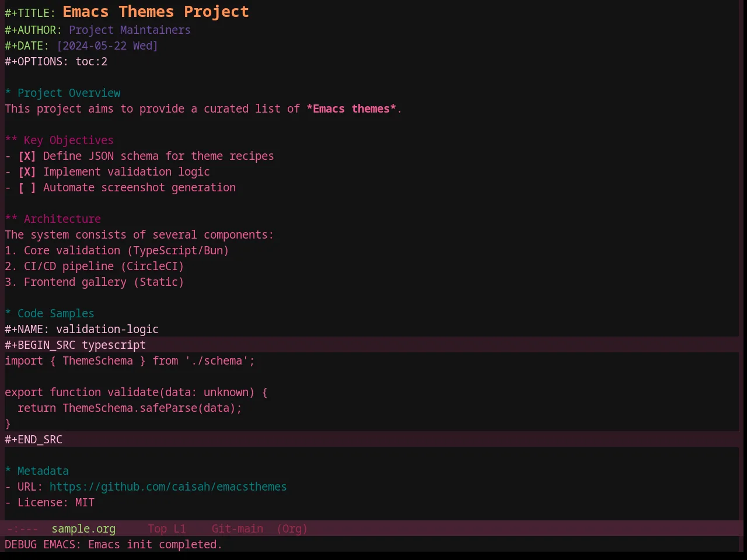Click 'The system consists of several components:' line
Screen dimensions: 747x560
tap(139, 235)
